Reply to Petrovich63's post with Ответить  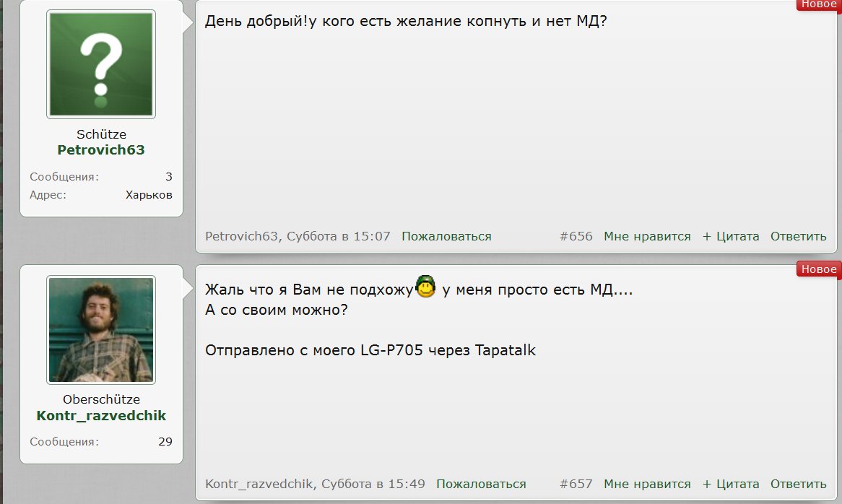[x=798, y=236]
